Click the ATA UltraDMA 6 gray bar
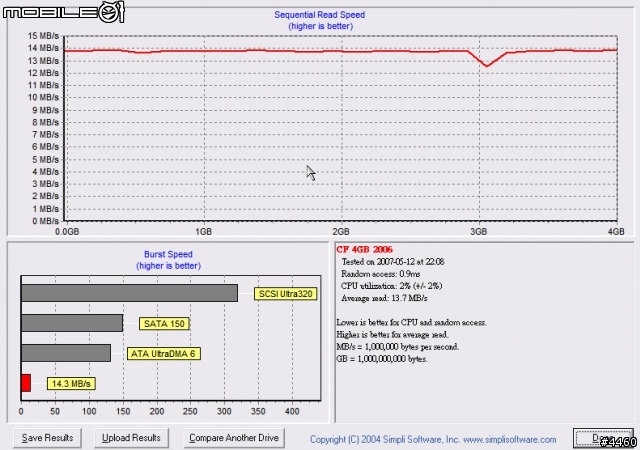The height and width of the screenshot is (450, 640). pyautogui.click(x=66, y=353)
